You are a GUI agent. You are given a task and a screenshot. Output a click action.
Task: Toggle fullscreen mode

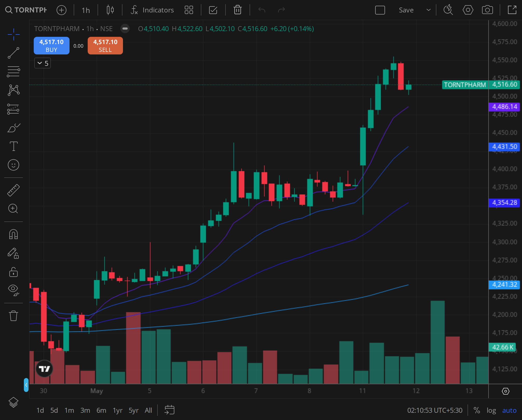coord(512,10)
